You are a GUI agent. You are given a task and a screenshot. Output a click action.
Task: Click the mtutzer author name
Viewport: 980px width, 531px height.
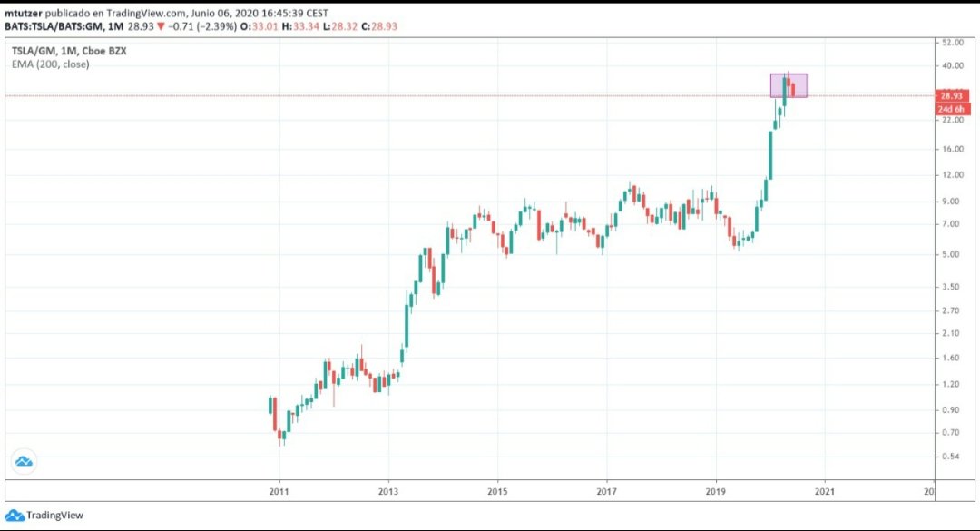(x=23, y=13)
